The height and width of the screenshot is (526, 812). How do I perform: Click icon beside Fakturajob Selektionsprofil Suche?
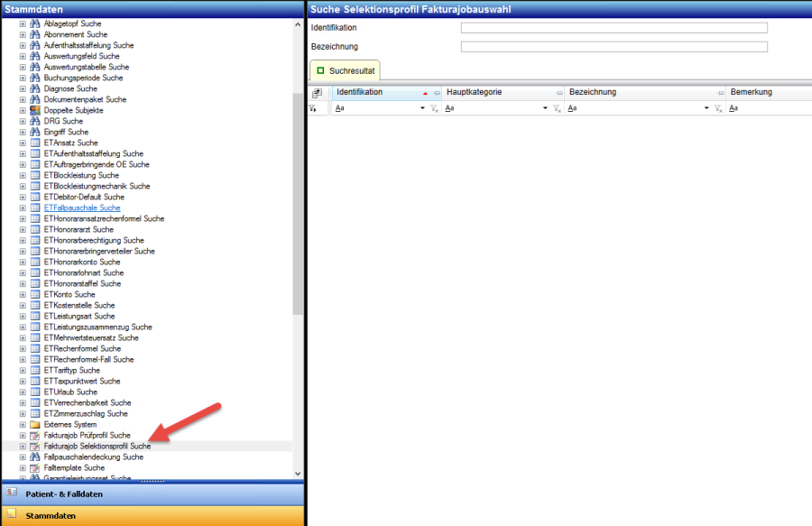pyautogui.click(x=34, y=447)
